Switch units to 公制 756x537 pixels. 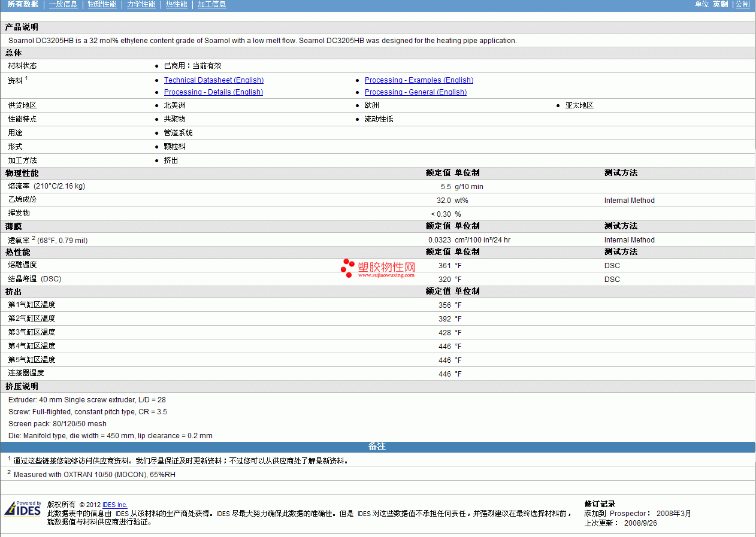(x=742, y=4)
